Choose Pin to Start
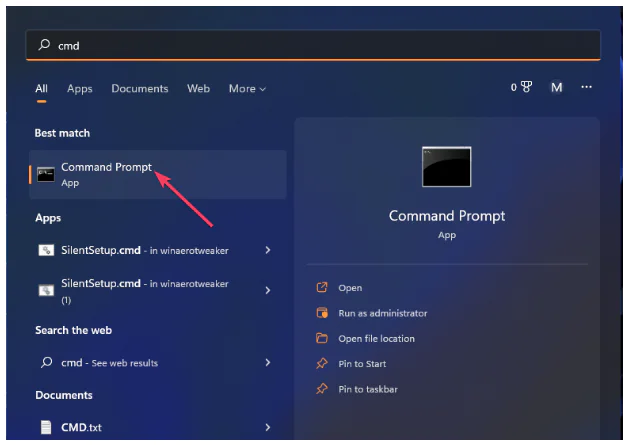Image resolution: width=625 pixels, height=445 pixels. point(362,364)
